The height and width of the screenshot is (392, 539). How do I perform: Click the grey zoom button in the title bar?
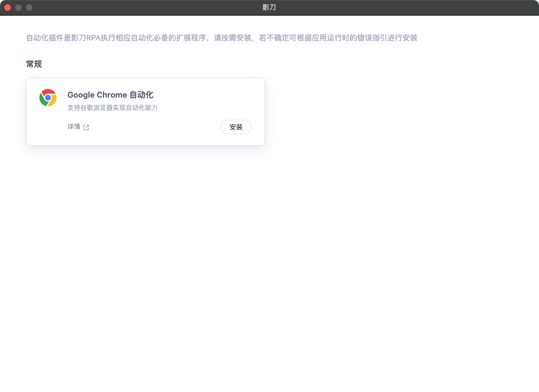tap(29, 8)
